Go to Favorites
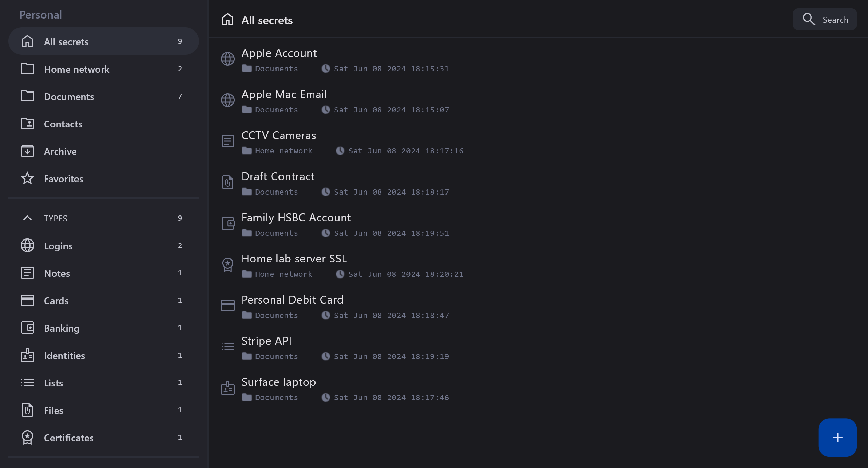868x468 pixels. pyautogui.click(x=63, y=179)
